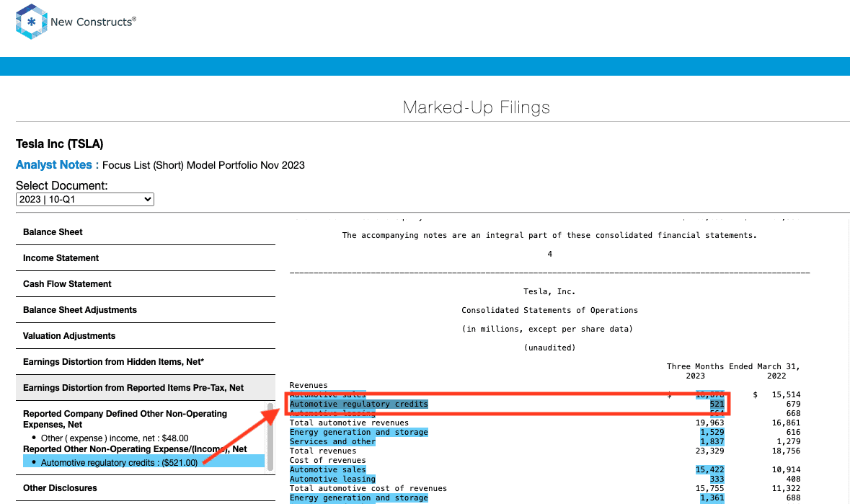Viewport: 850px width, 504px height.
Task: Select the Balance Sheet section
Action: click(x=146, y=232)
